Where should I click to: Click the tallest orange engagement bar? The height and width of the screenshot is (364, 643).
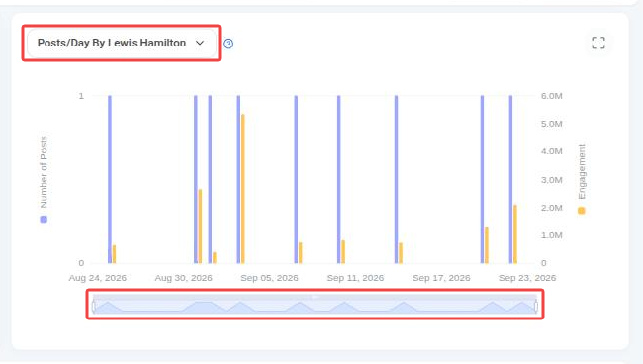click(243, 189)
